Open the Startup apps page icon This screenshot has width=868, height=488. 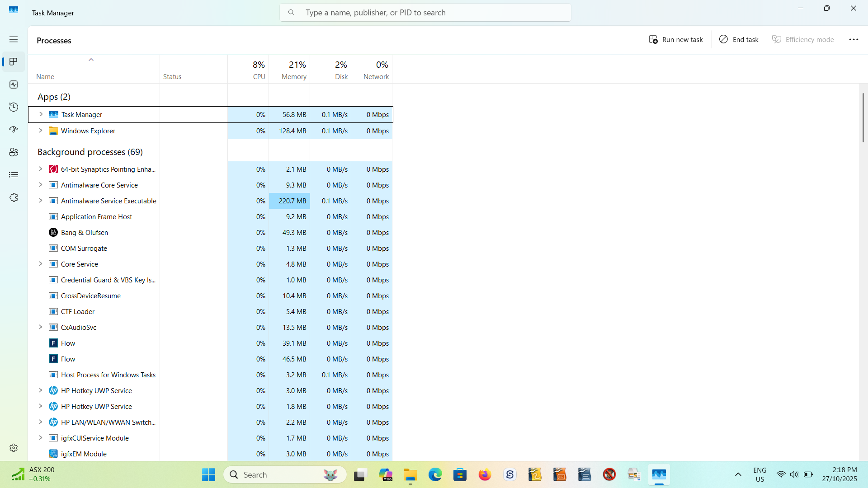14,130
